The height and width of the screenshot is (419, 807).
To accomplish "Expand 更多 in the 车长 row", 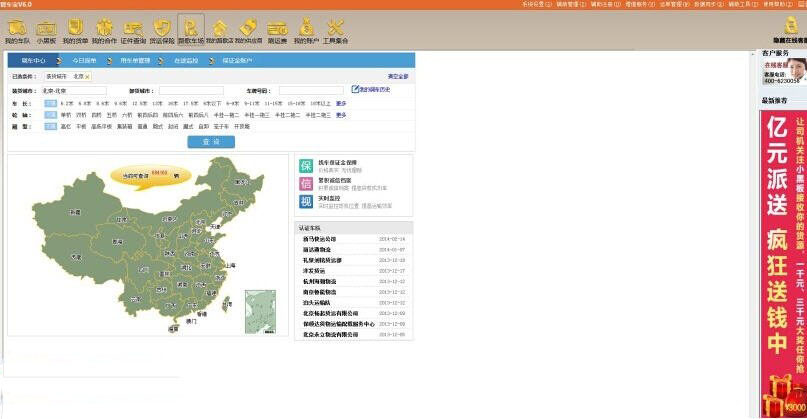I will [x=341, y=103].
